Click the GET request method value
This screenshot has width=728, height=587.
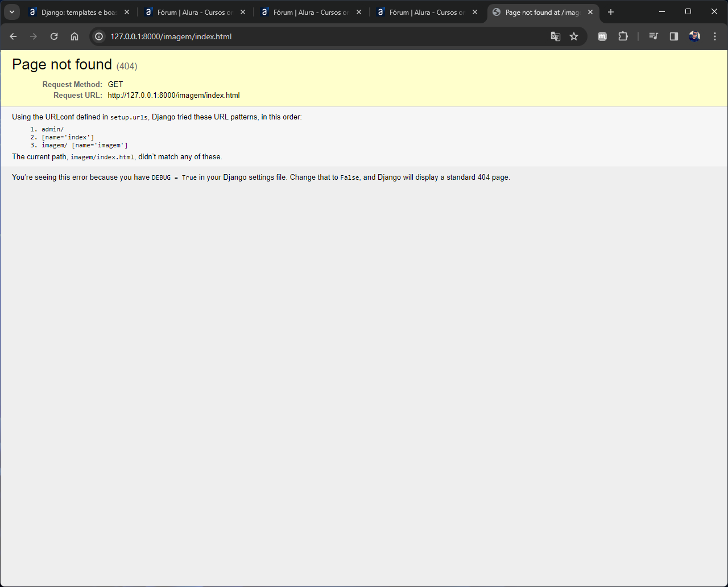(115, 84)
